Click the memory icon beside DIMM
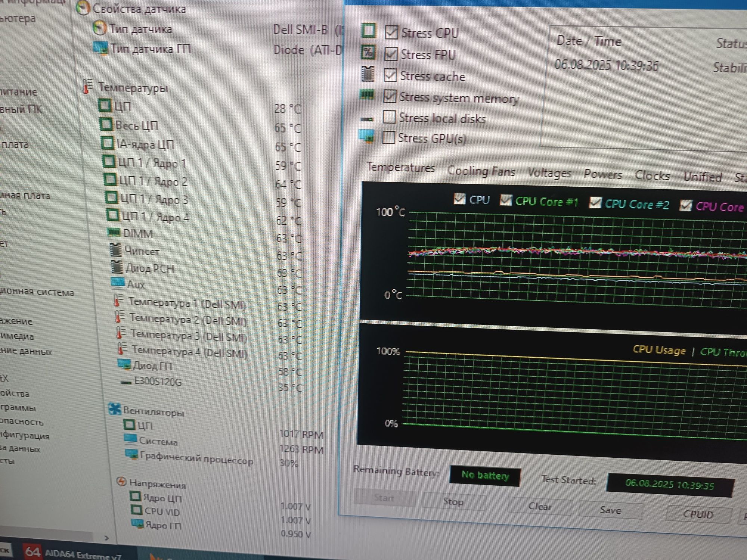The width and height of the screenshot is (747, 560). [x=114, y=232]
